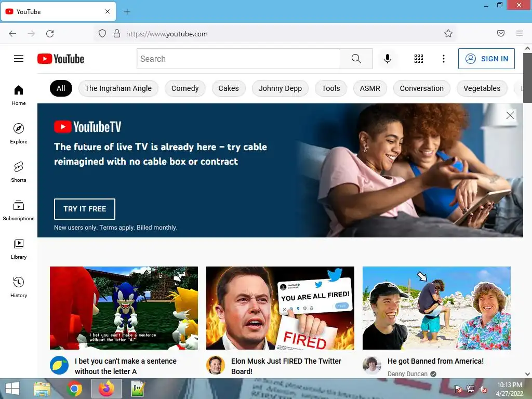Click the muted volume tray icon

[x=483, y=389]
